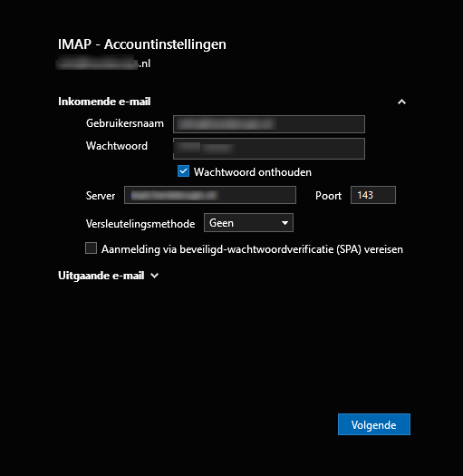Click the checkmark in Wachtwoord onthouden box
This screenshot has width=463, height=476.
[x=183, y=171]
